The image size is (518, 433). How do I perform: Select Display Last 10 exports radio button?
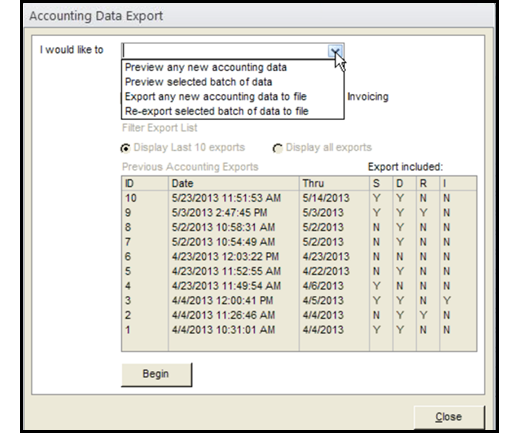[126, 148]
